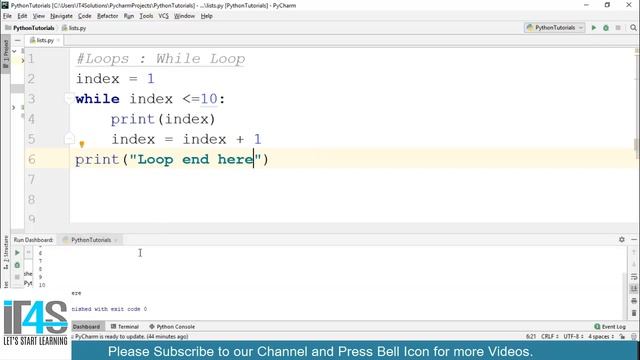The width and height of the screenshot is (640, 360).
Task: Open Search Everywhere magnifier icon
Action: [x=633, y=28]
